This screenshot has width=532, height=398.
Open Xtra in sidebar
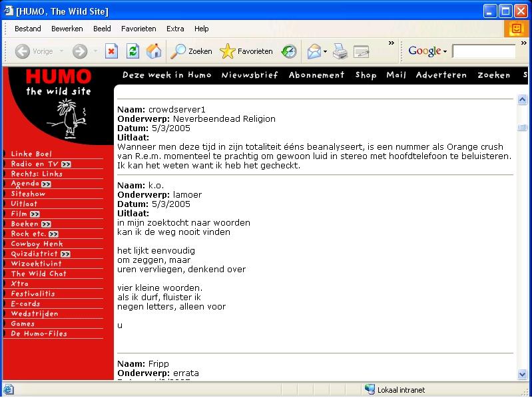pos(20,284)
